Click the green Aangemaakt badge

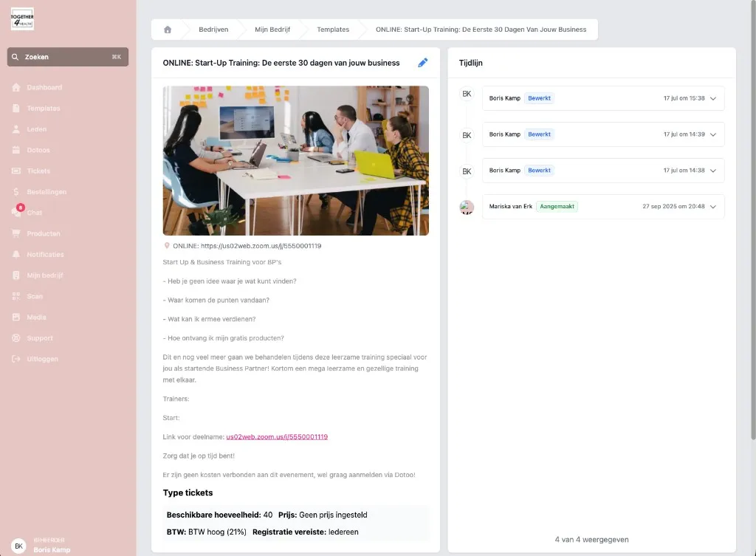tap(557, 207)
